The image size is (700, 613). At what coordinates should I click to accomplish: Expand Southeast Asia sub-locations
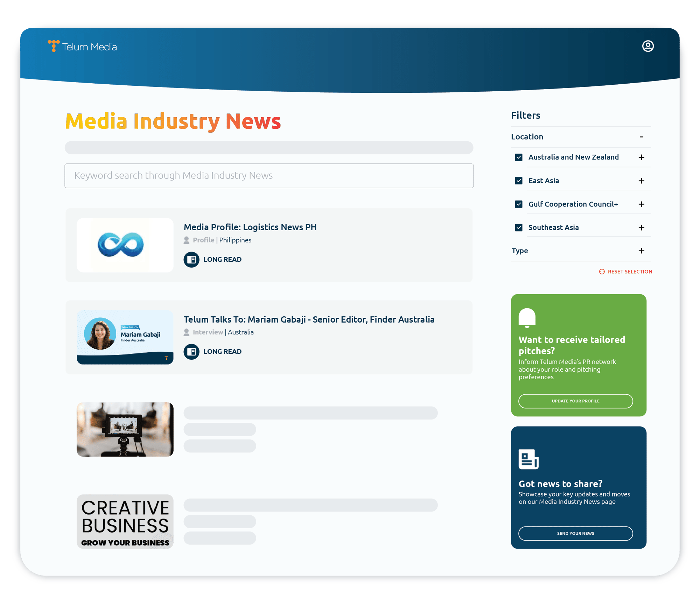pos(641,227)
